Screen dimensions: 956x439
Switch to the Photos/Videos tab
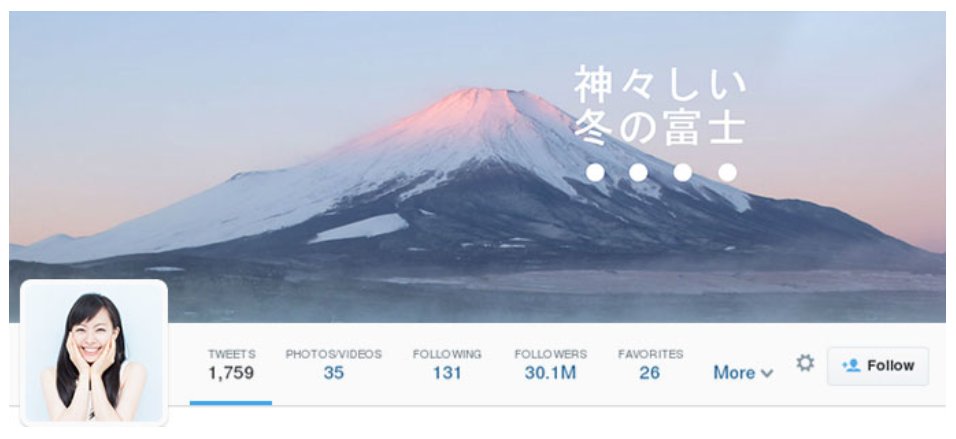click(x=334, y=365)
